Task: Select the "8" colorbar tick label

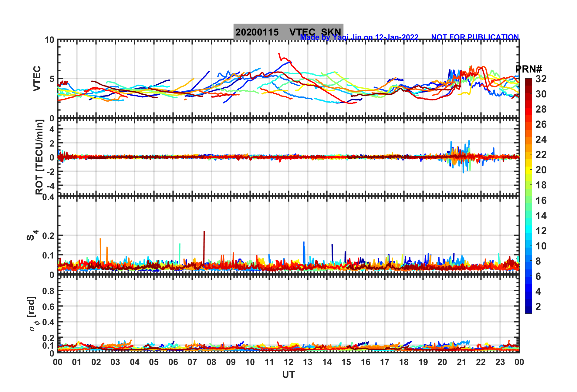Action: 538,261
